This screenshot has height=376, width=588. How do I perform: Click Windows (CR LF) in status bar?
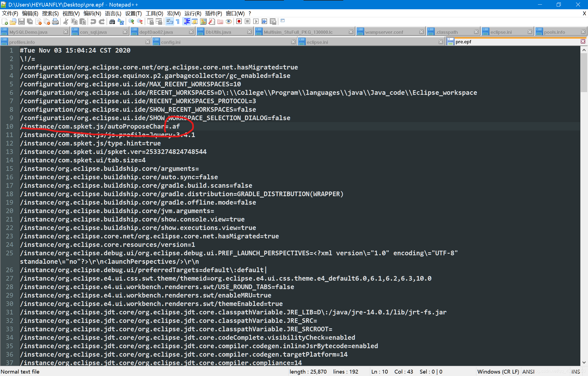pos(498,372)
